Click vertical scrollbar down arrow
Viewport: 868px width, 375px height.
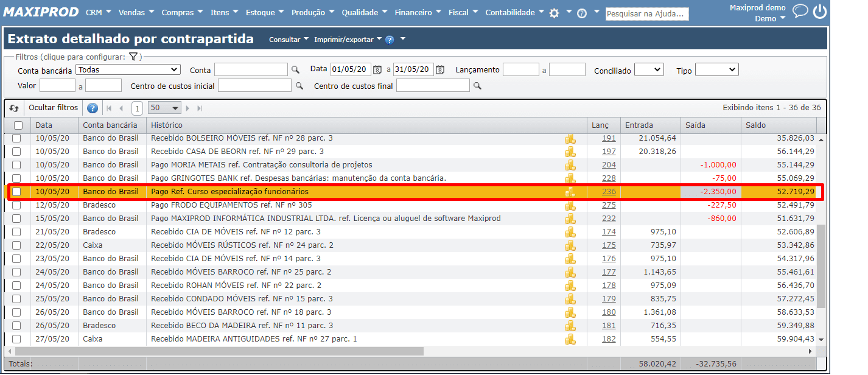[x=821, y=339]
